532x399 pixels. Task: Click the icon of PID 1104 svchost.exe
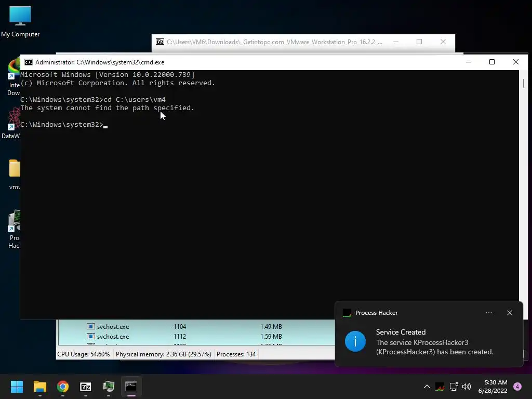[90, 326]
